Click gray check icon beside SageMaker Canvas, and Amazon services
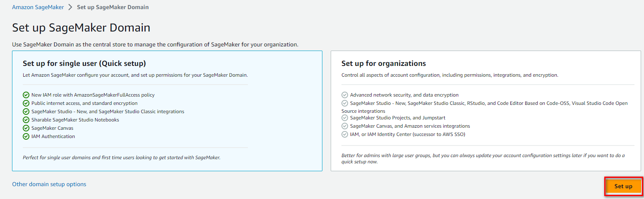 pos(345,126)
